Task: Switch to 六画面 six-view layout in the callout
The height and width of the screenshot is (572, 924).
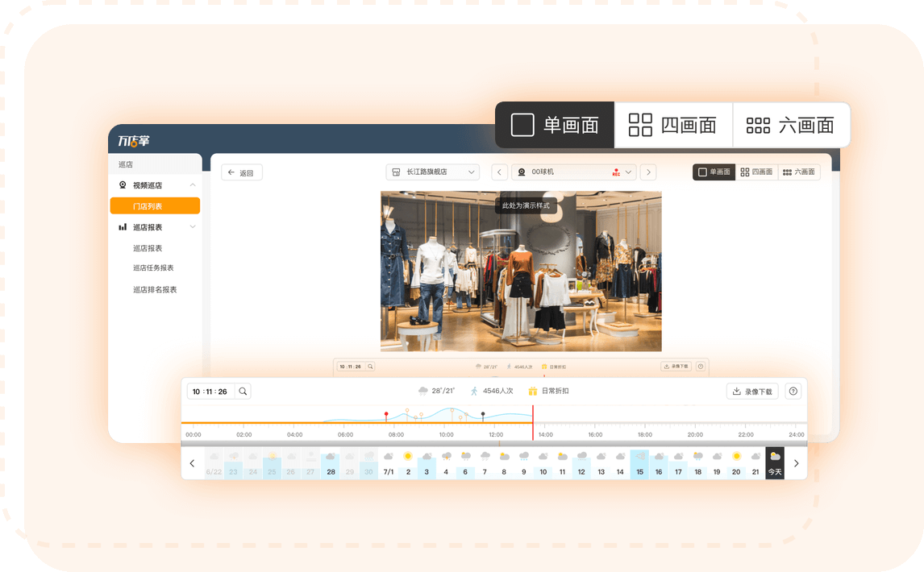Action: coord(791,125)
